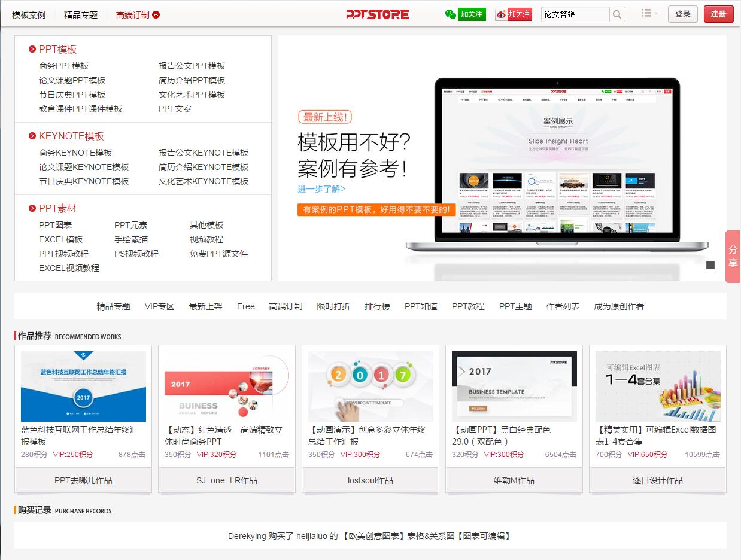The height and width of the screenshot is (560, 741).
Task: Open 教育课件PPT课件模板 link
Action: 81,109
